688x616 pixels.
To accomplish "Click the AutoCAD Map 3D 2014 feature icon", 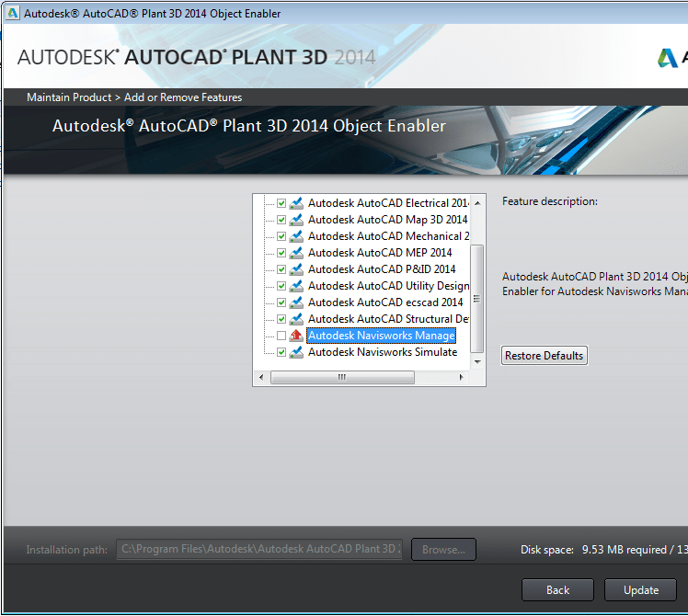I will pos(296,220).
